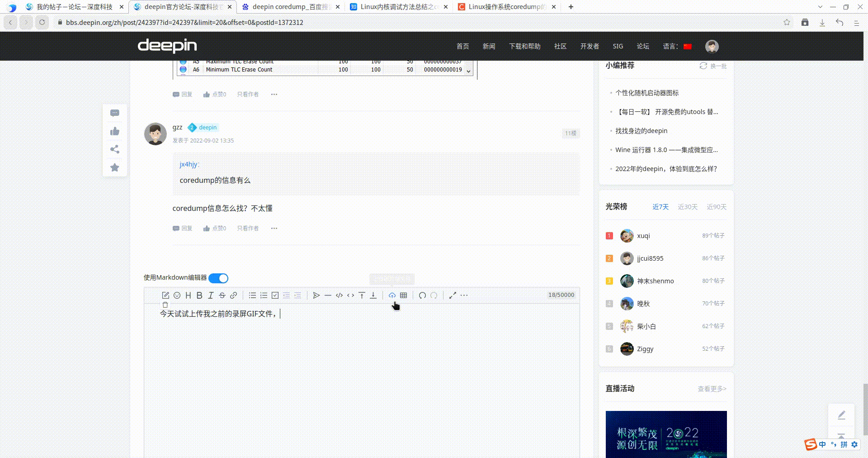
Task: Click the undo icon in the editor toolbar
Action: pyautogui.click(x=422, y=295)
